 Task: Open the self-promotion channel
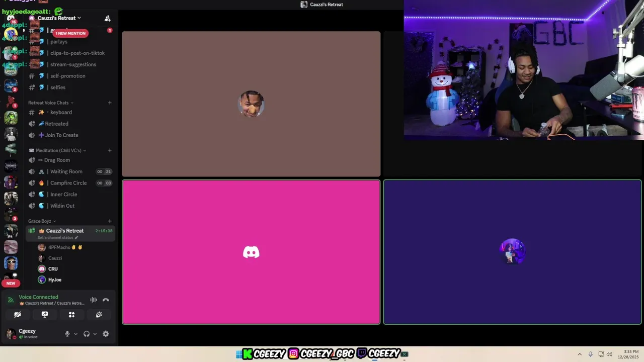point(70,76)
